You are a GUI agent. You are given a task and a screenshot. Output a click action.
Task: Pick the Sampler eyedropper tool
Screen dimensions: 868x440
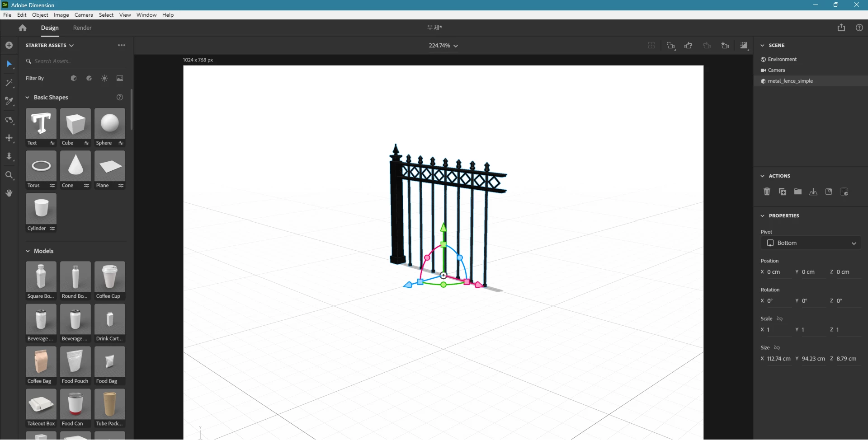9,101
